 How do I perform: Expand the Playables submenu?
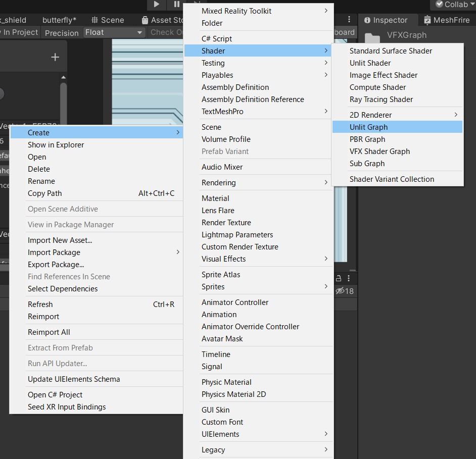click(259, 75)
